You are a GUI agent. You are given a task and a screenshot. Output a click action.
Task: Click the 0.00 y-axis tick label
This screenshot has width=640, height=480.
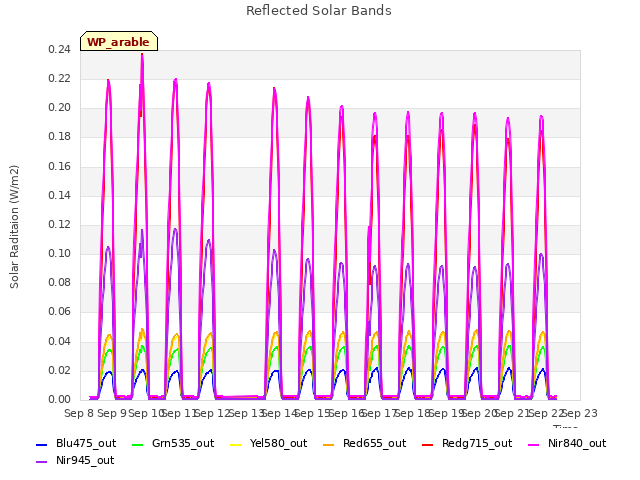[59, 400]
